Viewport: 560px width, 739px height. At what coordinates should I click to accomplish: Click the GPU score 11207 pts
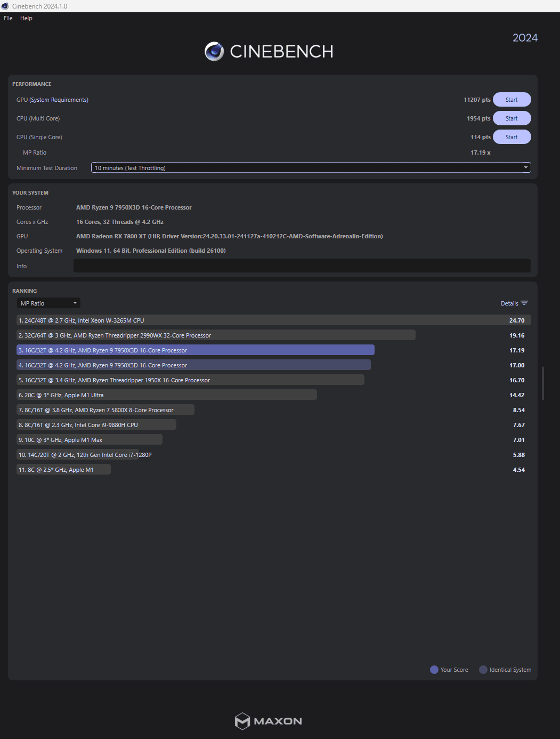[477, 100]
